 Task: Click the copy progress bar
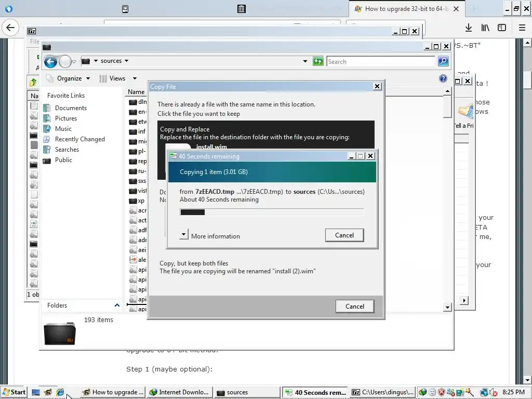tap(272, 212)
